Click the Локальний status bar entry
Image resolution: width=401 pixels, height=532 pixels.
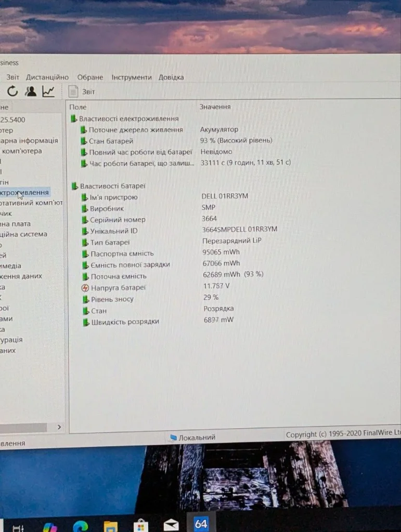pyautogui.click(x=193, y=437)
